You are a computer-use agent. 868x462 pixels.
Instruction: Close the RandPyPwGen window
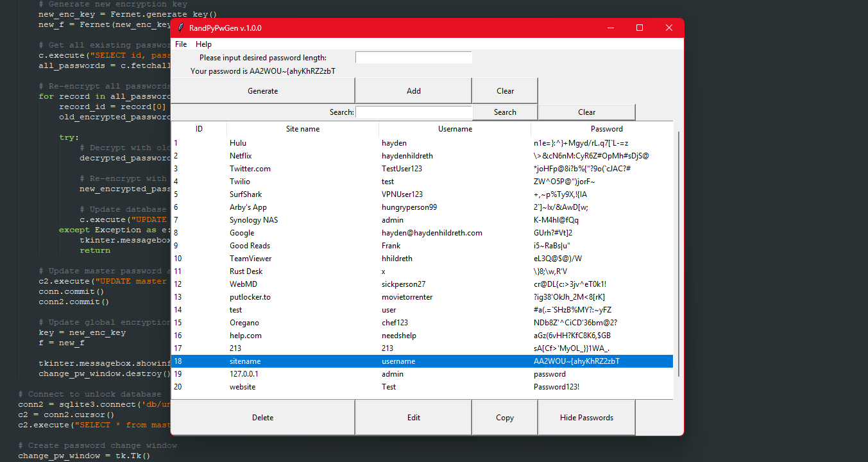(x=669, y=28)
